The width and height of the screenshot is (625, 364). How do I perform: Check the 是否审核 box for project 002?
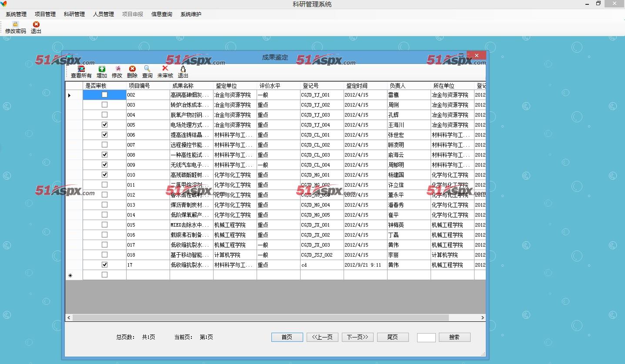click(x=104, y=95)
